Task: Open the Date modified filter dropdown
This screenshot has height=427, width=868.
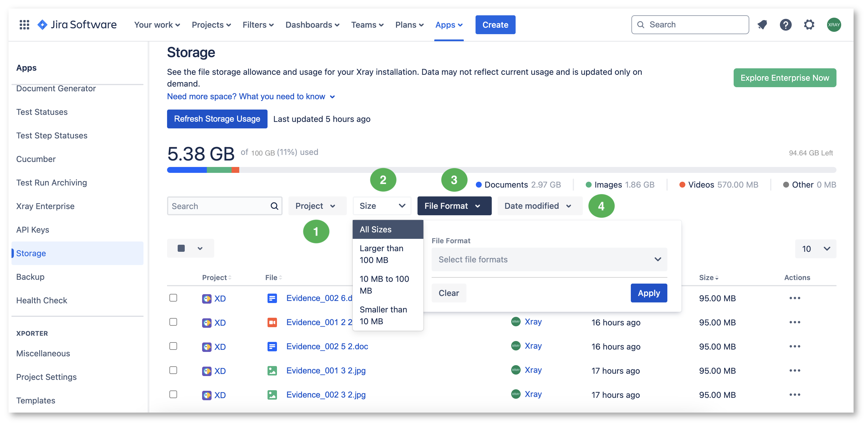Action: [x=539, y=206]
